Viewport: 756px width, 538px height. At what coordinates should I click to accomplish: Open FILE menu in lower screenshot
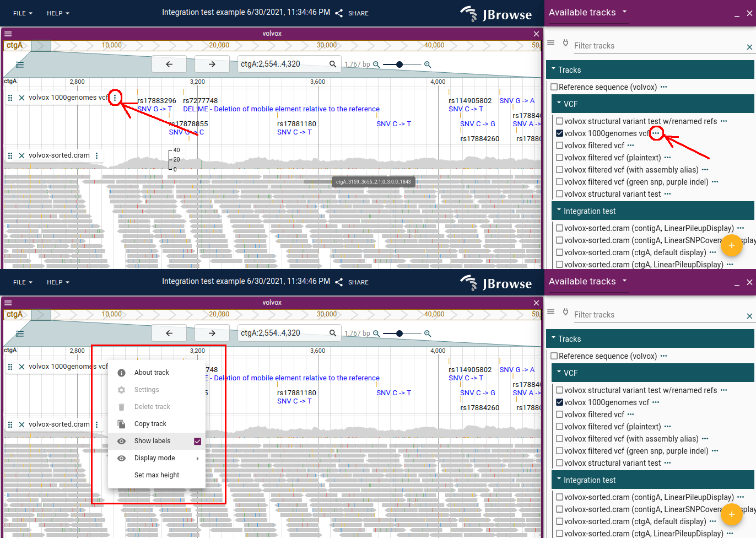pos(23,282)
